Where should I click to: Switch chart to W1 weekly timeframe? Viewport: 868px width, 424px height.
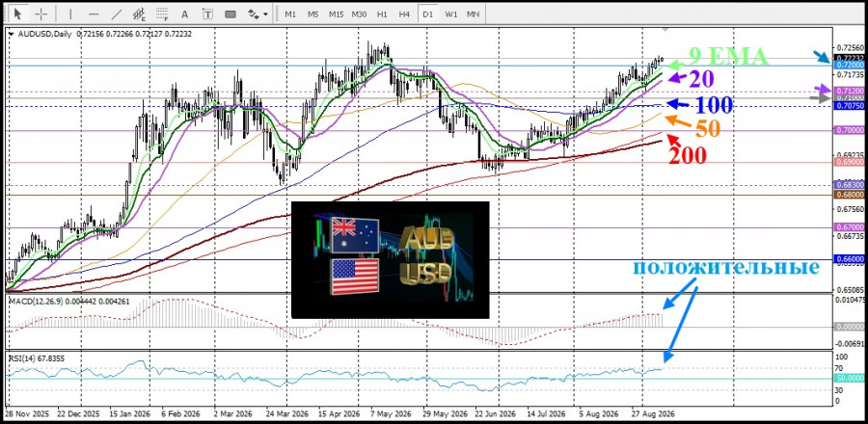coord(451,13)
